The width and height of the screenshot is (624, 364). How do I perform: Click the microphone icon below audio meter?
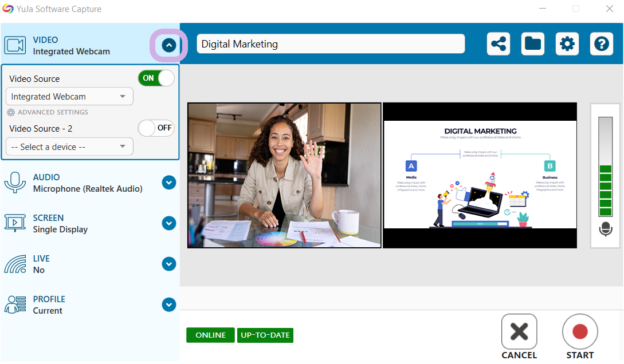click(x=606, y=230)
